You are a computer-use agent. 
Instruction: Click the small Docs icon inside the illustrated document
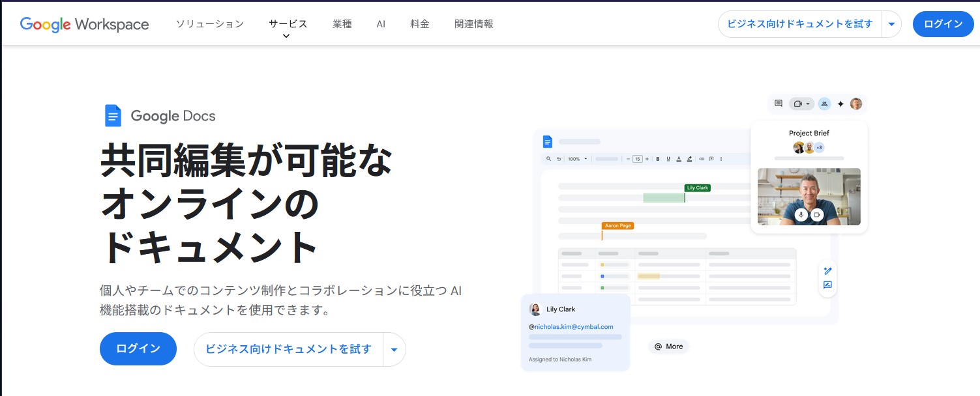point(547,141)
